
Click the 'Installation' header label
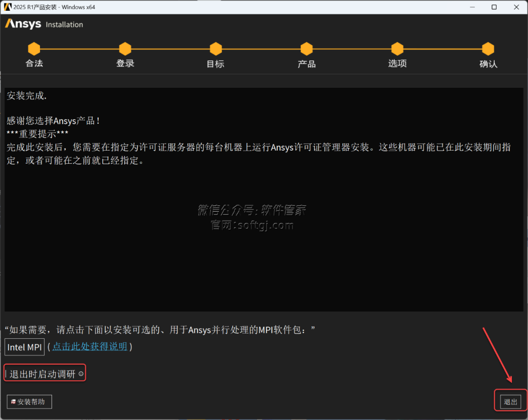pyautogui.click(x=65, y=24)
